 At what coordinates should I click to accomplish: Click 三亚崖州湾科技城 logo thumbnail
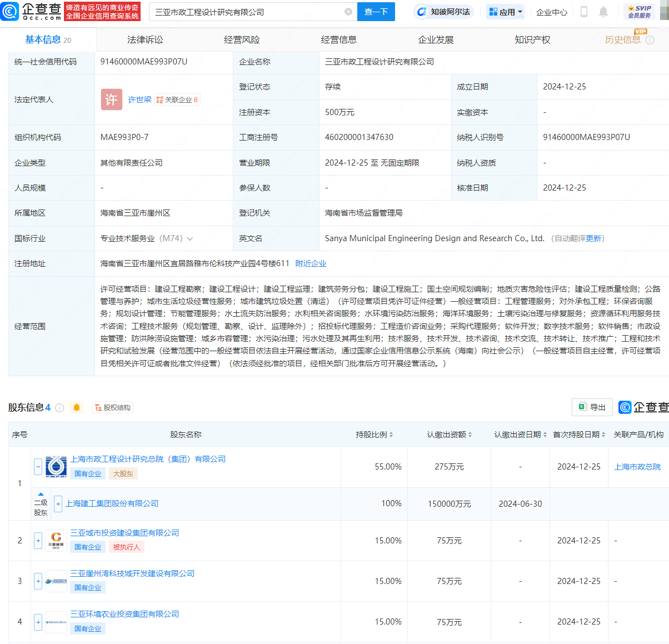click(x=56, y=581)
